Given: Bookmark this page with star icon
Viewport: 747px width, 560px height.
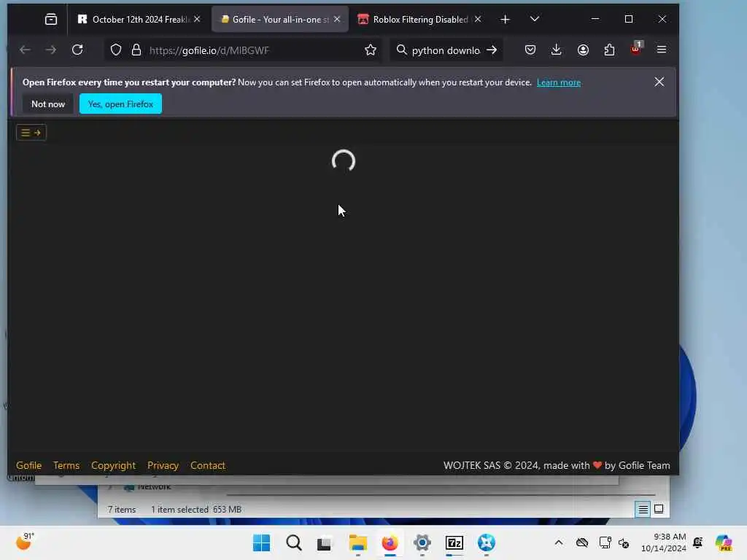Looking at the screenshot, I should click(370, 50).
